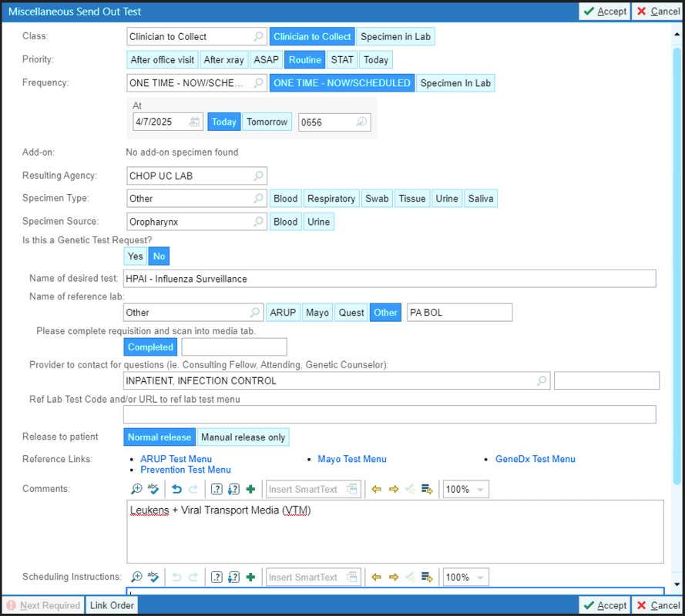Open Frequency lookup magnifier icon
The height and width of the screenshot is (616, 685).
[258, 82]
